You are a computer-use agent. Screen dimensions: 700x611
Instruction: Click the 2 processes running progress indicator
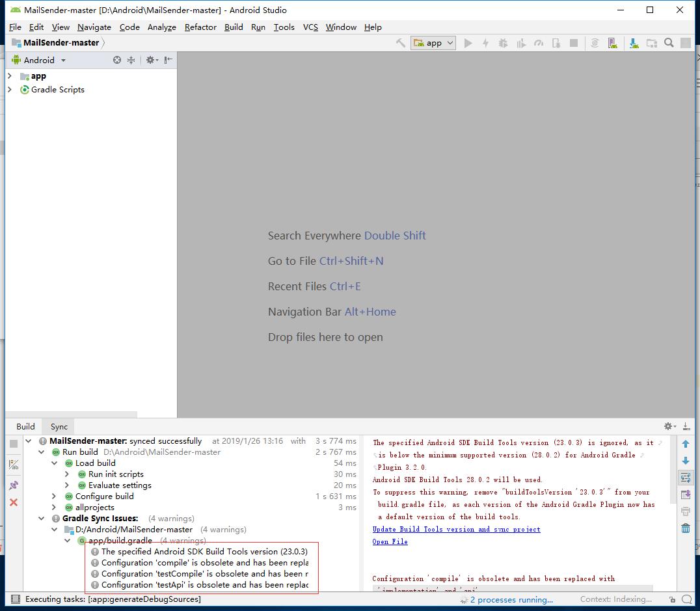507,599
